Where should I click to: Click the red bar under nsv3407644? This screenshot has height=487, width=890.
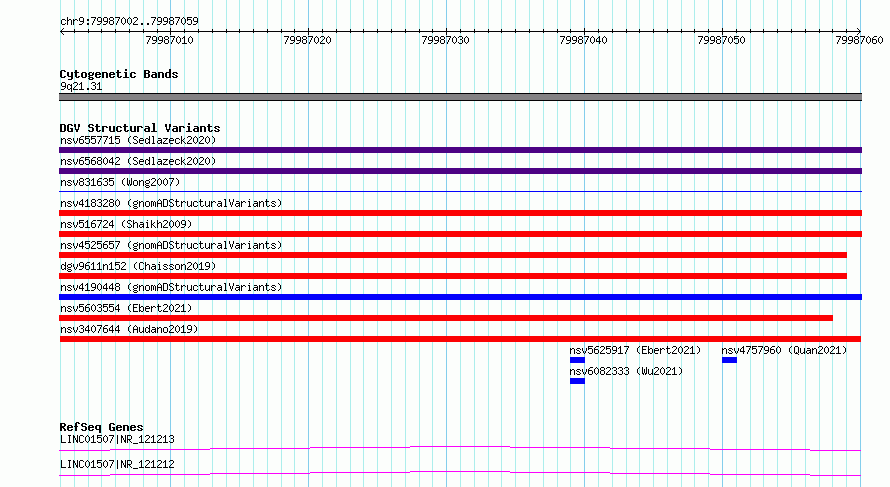(x=460, y=339)
